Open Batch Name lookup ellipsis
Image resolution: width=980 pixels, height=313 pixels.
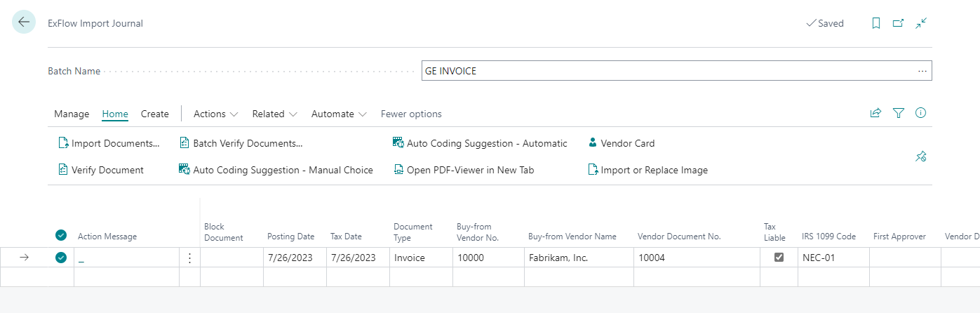tap(922, 71)
